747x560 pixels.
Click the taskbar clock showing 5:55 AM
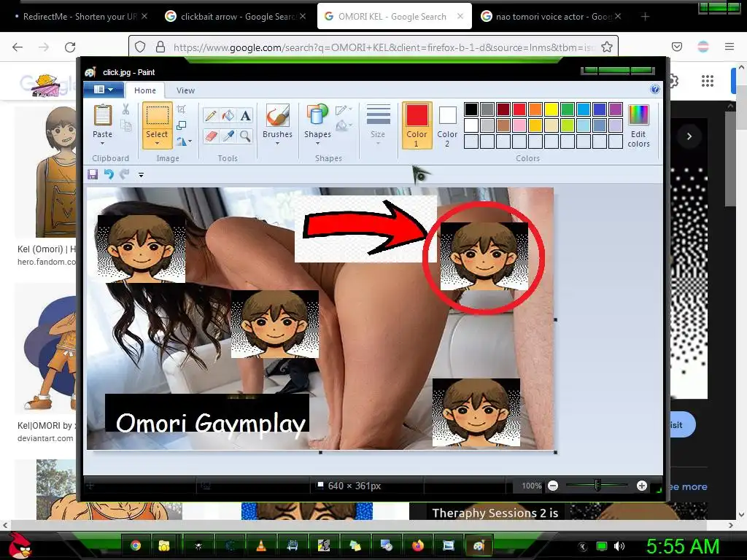pyautogui.click(x=682, y=546)
